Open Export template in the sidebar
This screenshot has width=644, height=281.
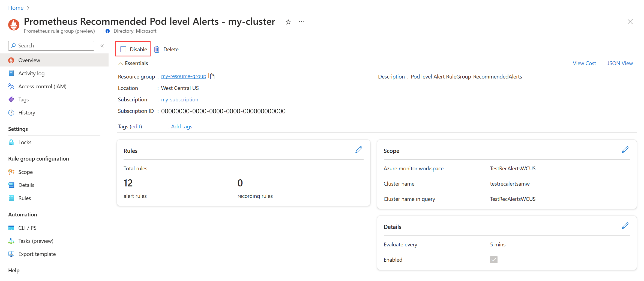click(37, 254)
